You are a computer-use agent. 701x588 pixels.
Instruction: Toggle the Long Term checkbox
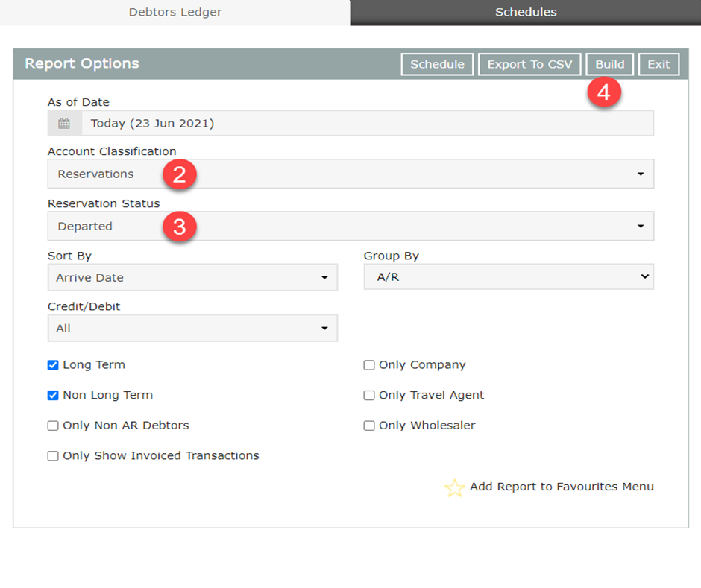pyautogui.click(x=53, y=365)
